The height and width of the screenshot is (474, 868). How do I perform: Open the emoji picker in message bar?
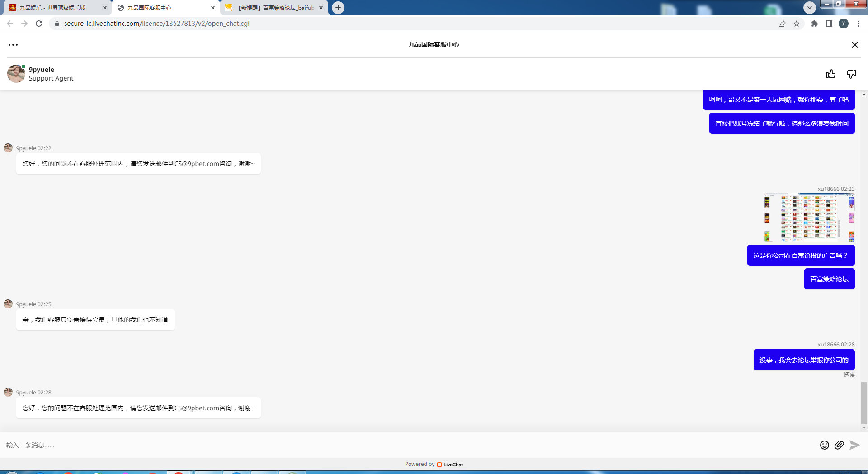point(824,445)
